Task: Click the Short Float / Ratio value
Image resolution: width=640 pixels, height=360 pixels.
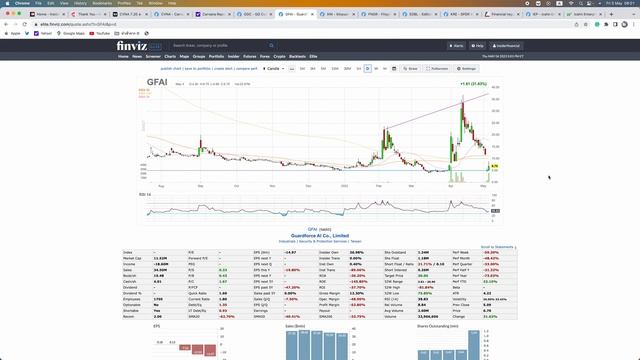Action: [x=431, y=264]
